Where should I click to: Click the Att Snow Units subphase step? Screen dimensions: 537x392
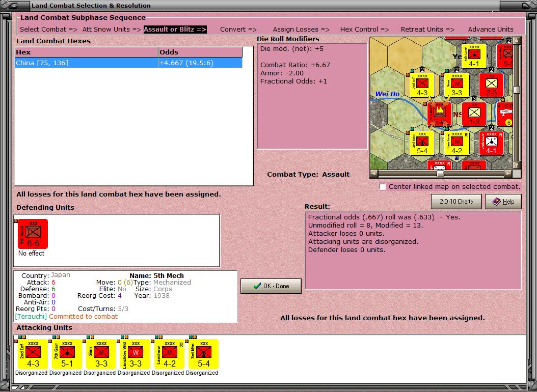point(111,30)
